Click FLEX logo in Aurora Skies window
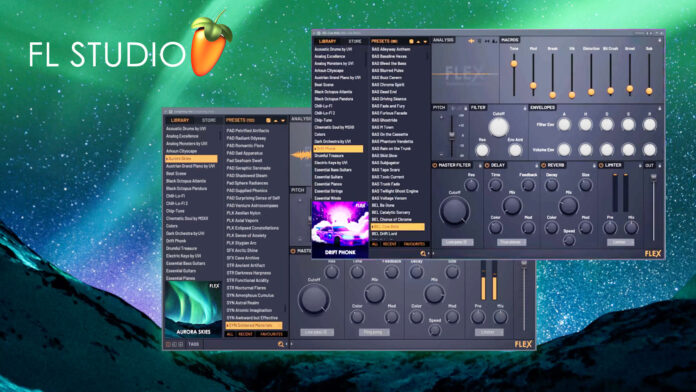The height and width of the screenshot is (392, 696). (x=523, y=344)
